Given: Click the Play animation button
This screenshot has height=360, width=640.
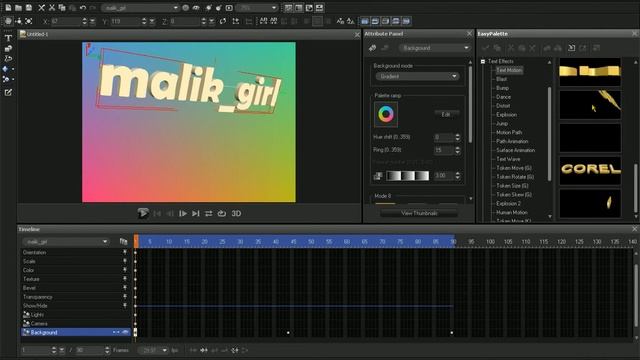Looking at the screenshot, I should pyautogui.click(x=143, y=213).
